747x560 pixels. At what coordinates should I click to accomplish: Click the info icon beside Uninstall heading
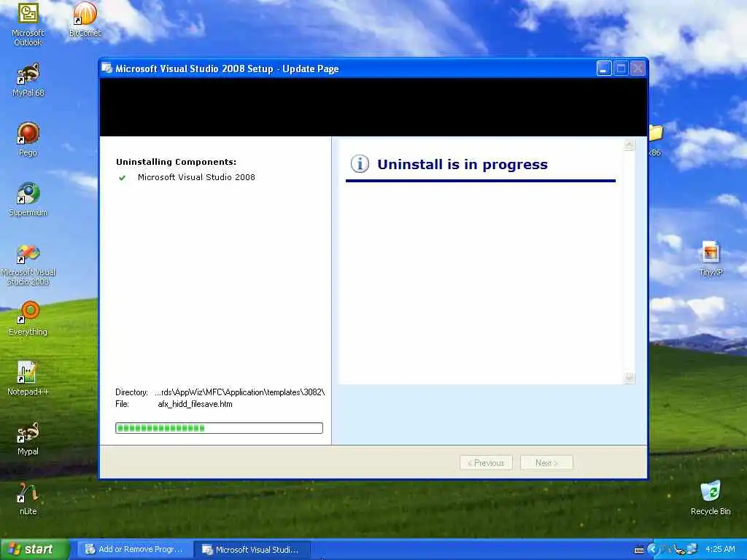[360, 164]
